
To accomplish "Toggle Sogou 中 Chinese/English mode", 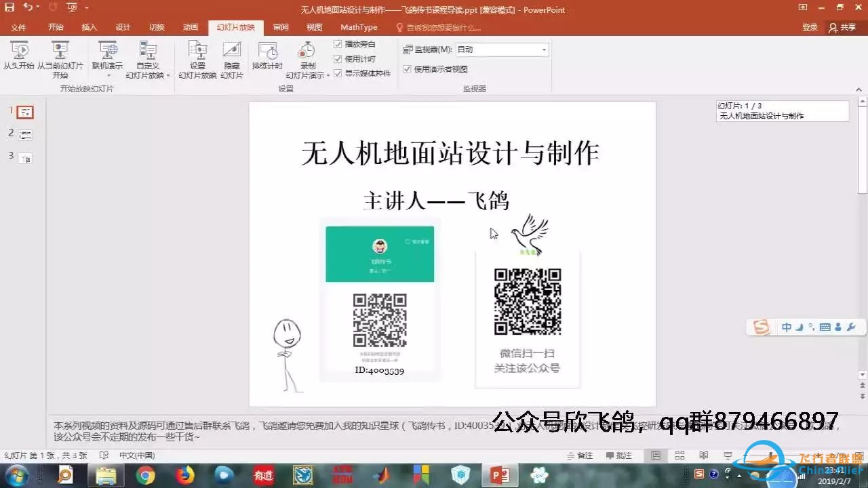I will [787, 327].
